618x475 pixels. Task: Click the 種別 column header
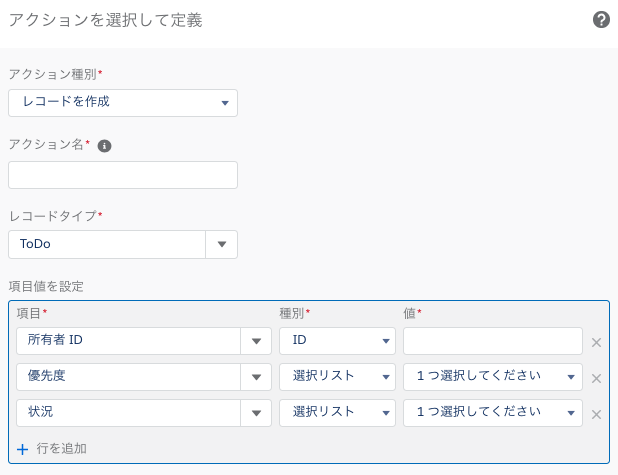pyautogui.click(x=292, y=313)
